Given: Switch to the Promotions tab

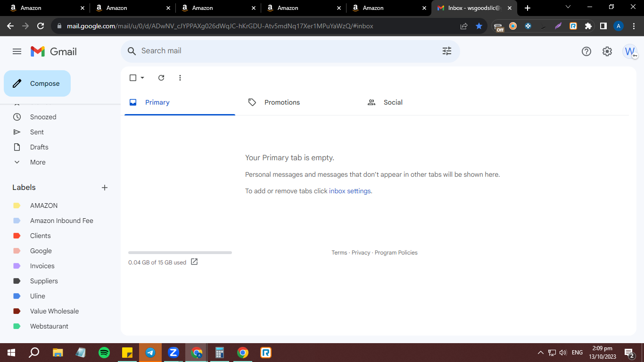Looking at the screenshot, I should click(x=299, y=102).
